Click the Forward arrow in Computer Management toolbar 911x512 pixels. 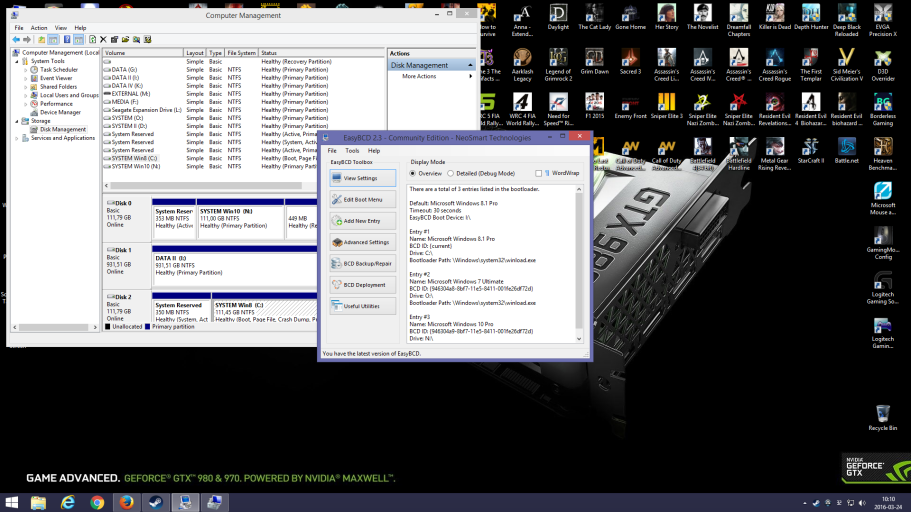pos(27,40)
